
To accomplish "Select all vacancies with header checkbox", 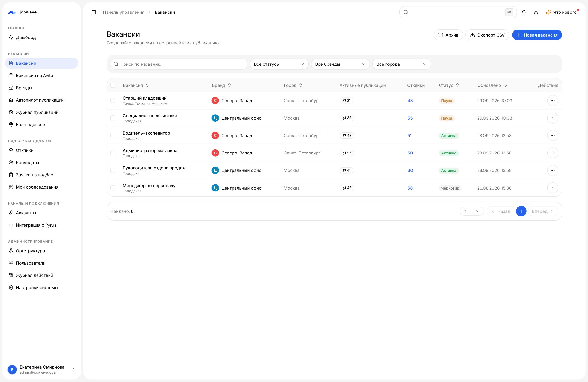I will [113, 85].
